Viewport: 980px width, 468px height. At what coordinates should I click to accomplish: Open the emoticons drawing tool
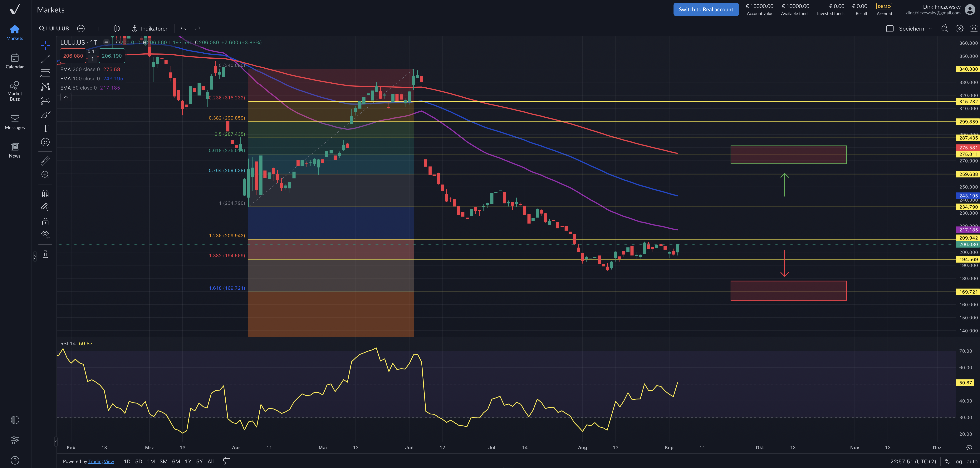click(x=45, y=142)
